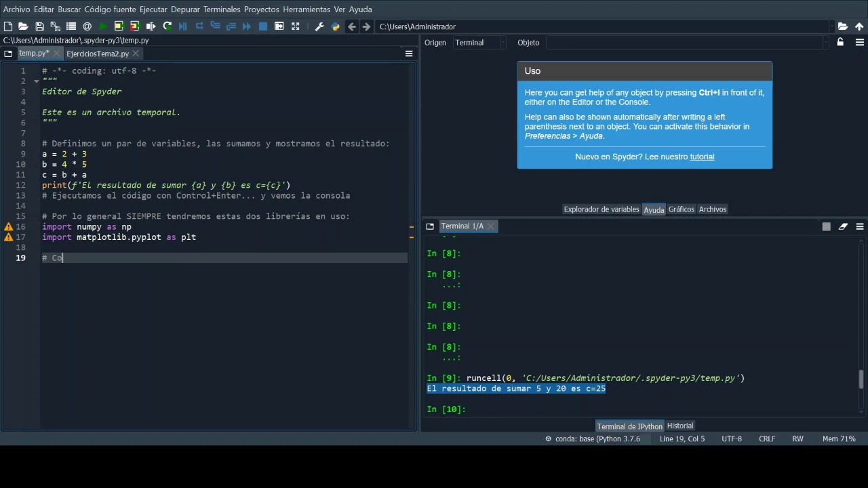The width and height of the screenshot is (868, 488).
Task: Run selection or current line icon
Action: click(151, 26)
